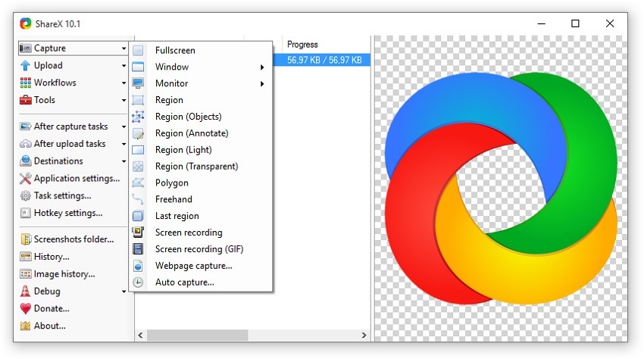Click the Workflows grid icon

point(26,83)
